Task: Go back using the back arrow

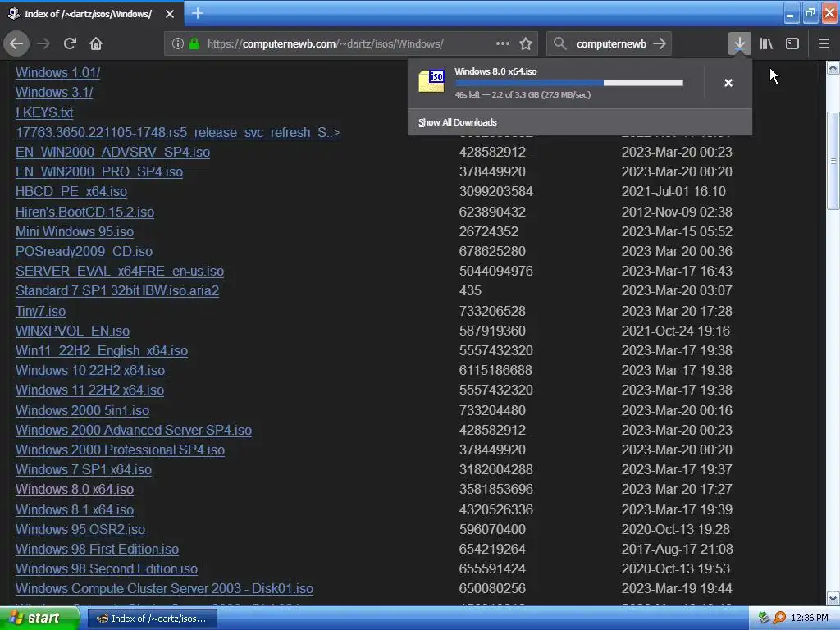Action: pos(16,43)
